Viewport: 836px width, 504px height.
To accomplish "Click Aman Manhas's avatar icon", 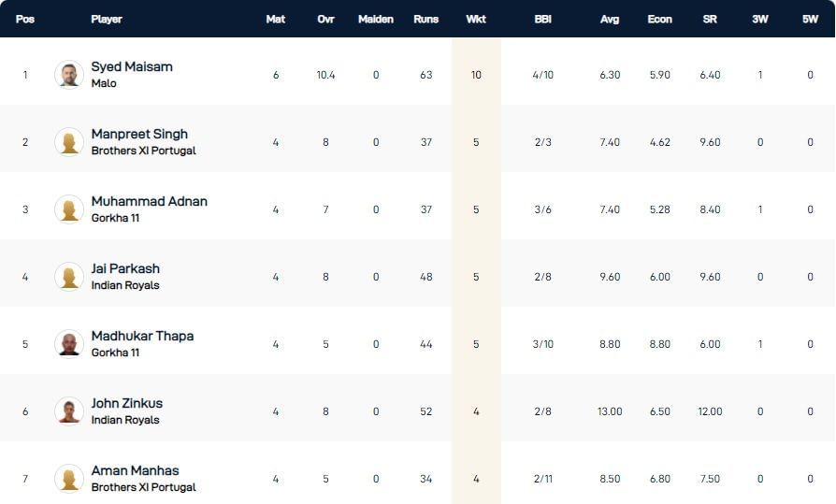I will 69,479.
